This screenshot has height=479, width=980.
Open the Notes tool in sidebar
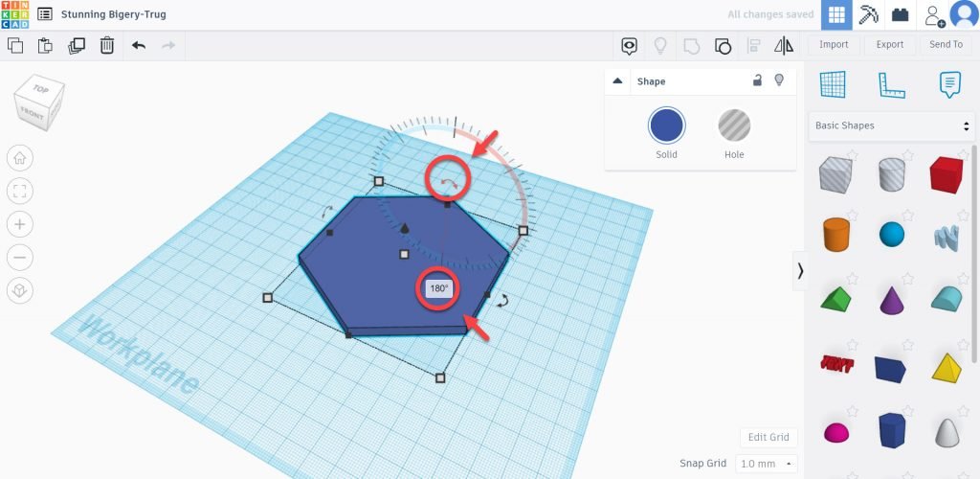pos(948,85)
